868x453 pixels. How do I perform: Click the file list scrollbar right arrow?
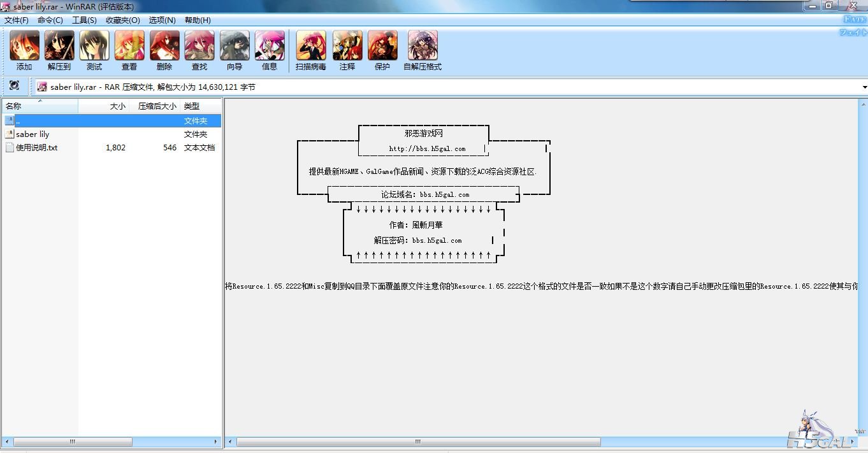click(216, 442)
